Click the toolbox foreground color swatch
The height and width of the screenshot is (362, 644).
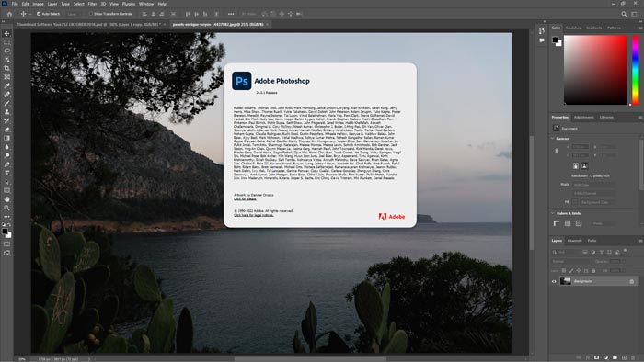click(5, 232)
